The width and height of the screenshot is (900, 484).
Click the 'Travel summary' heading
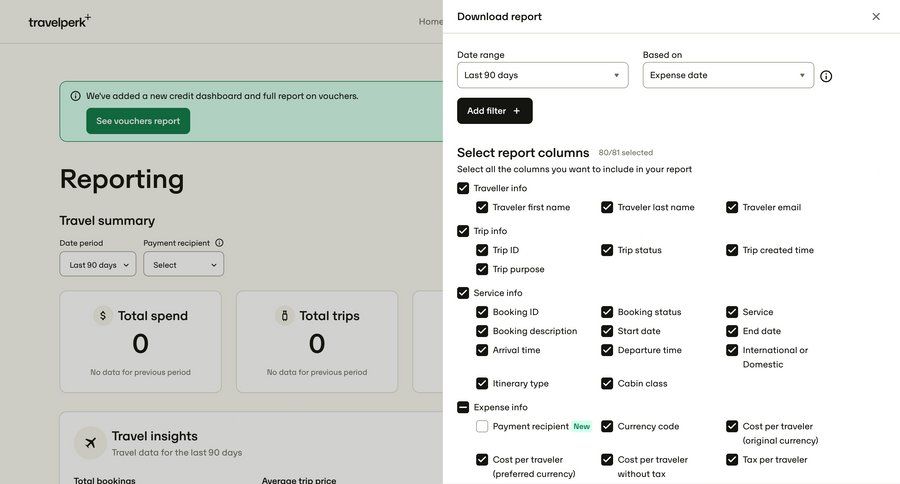(107, 221)
